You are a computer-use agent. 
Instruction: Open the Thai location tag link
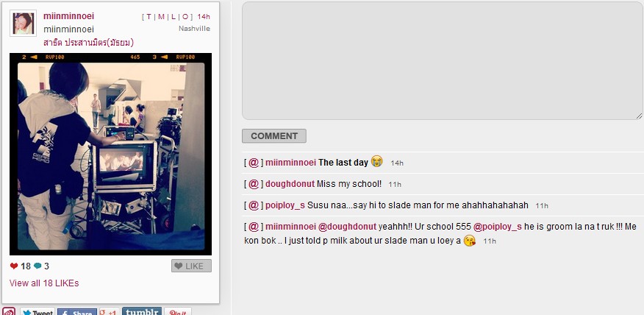[x=88, y=43]
